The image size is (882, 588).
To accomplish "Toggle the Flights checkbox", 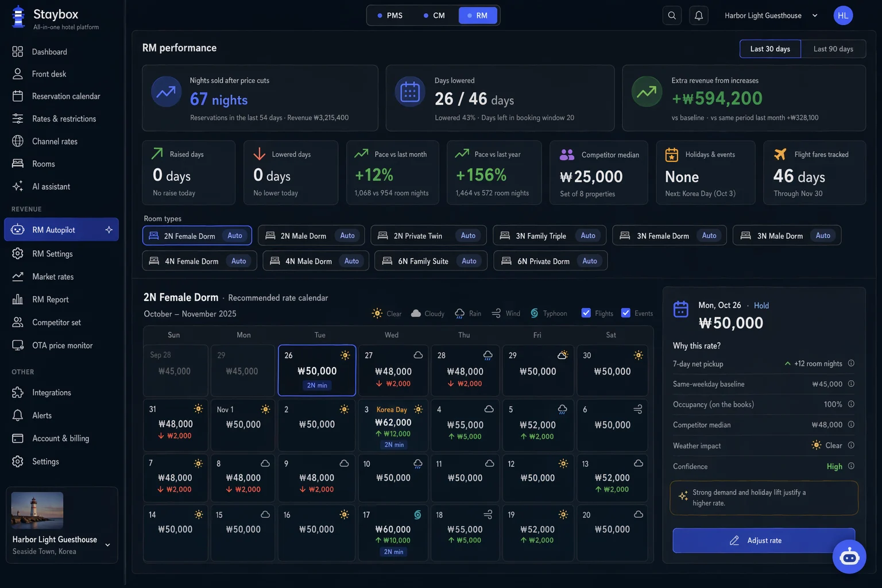I will [x=586, y=313].
